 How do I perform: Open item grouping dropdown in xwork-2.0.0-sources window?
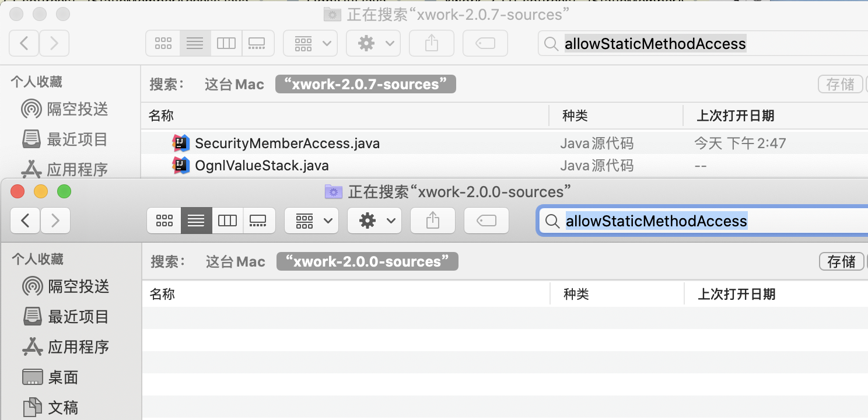(x=311, y=220)
